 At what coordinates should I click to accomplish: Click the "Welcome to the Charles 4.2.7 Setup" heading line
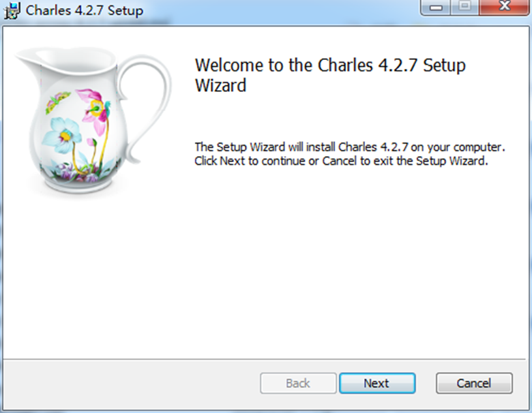pos(330,65)
